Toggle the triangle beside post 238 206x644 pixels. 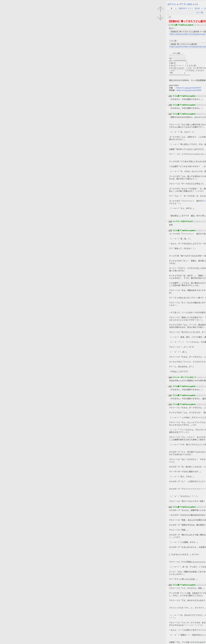[x=167, y=222]
